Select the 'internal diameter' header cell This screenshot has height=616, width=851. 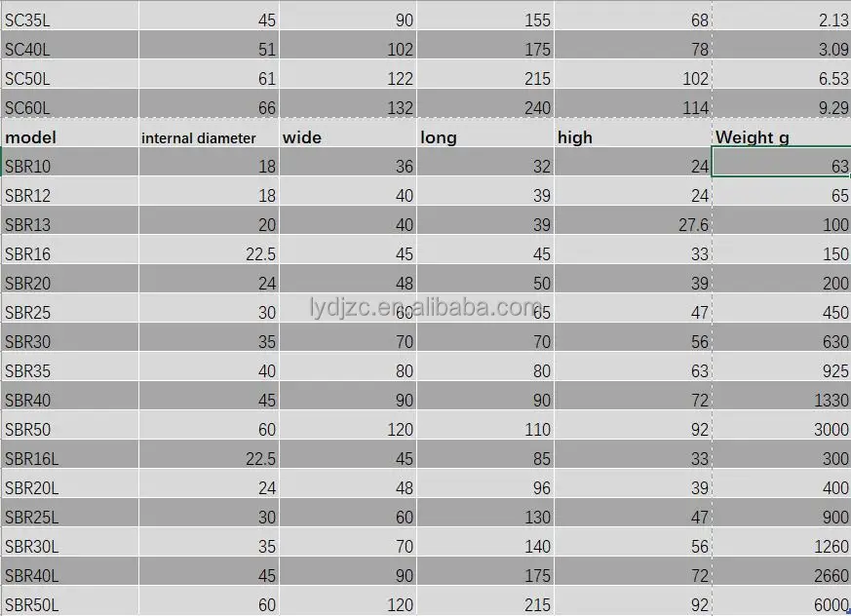pyautogui.click(x=208, y=137)
